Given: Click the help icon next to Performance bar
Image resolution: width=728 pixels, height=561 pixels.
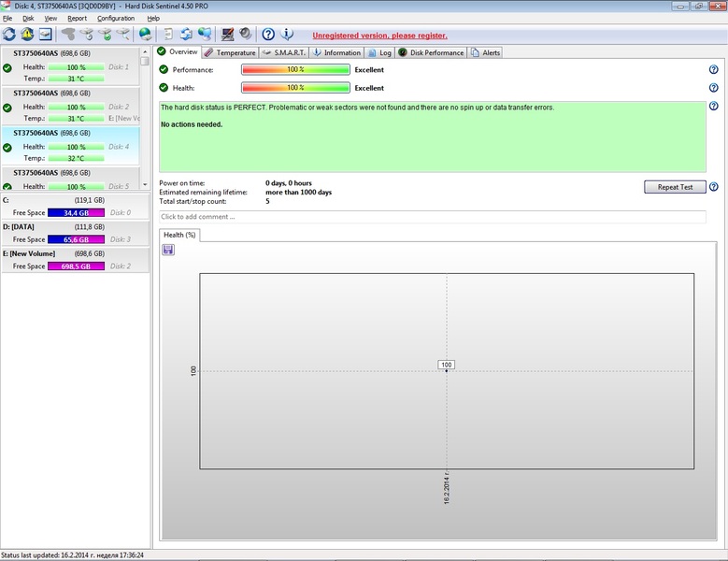Looking at the screenshot, I should click(x=714, y=70).
